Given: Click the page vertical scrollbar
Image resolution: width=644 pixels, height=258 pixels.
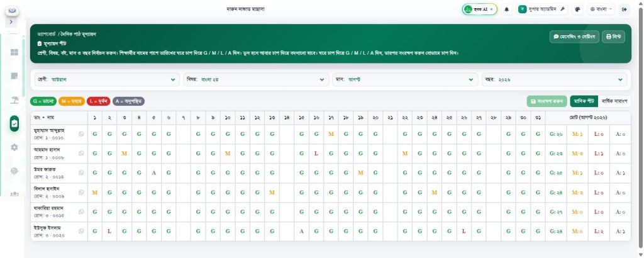Looking at the screenshot, I should [641, 126].
